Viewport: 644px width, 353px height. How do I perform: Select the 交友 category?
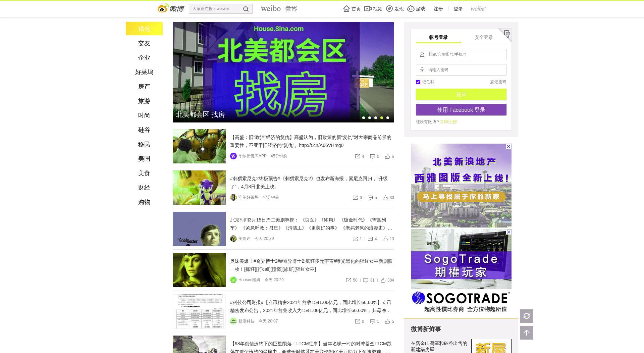coord(144,43)
